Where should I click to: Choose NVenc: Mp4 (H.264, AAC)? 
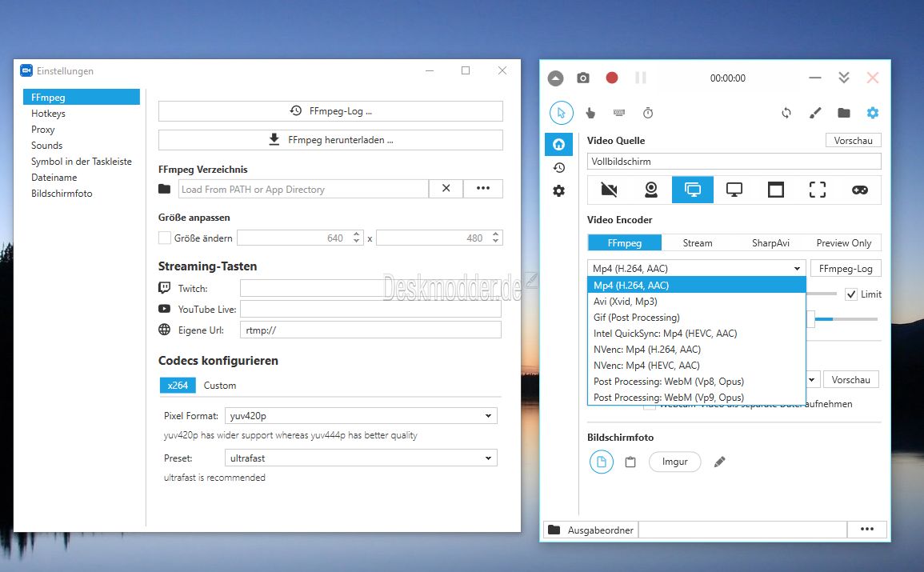[697, 349]
